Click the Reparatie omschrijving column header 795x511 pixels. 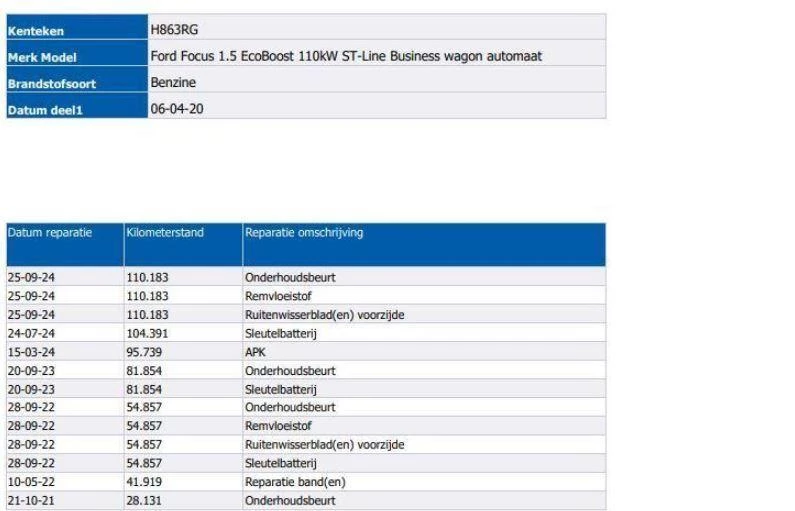pos(424,244)
